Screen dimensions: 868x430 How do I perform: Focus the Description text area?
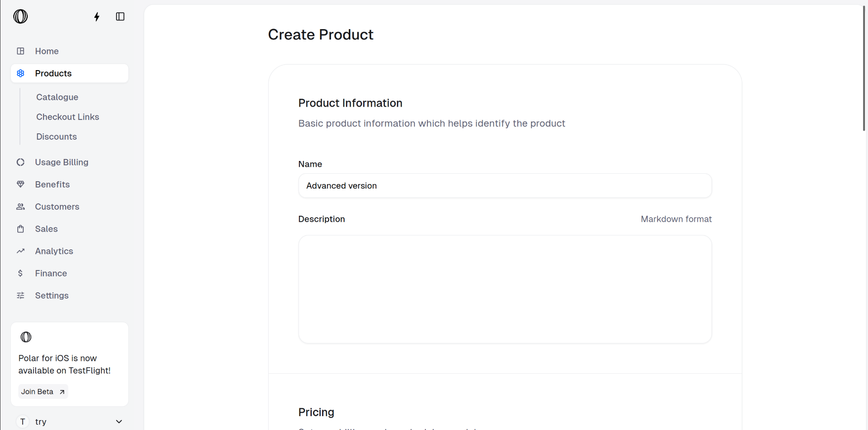(x=504, y=289)
